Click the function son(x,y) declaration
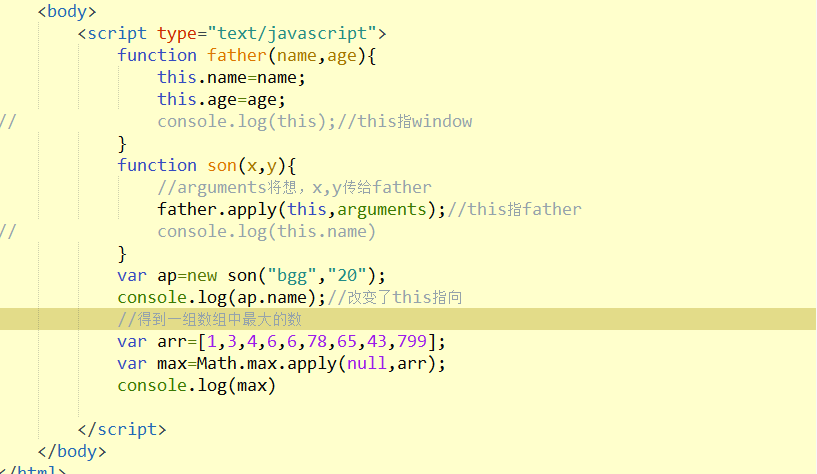 207,166
